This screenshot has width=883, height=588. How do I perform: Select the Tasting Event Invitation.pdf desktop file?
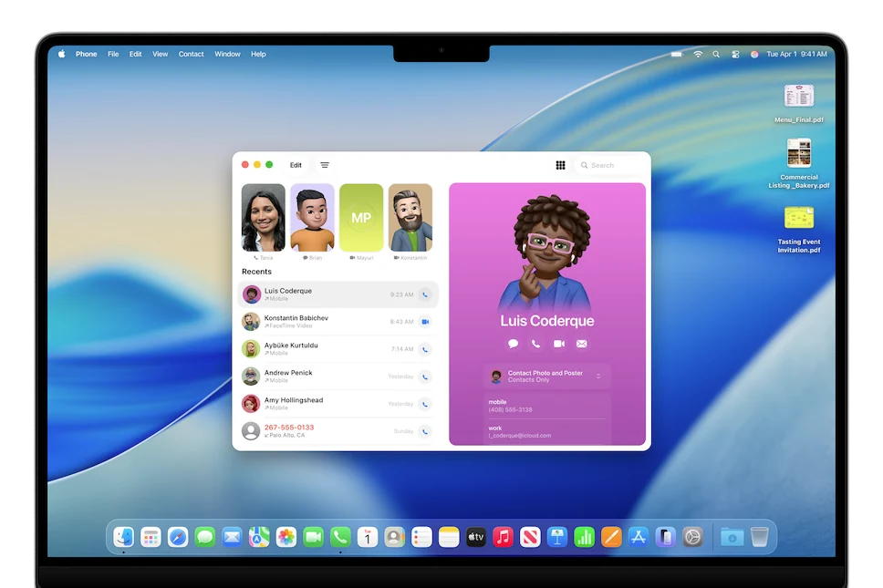(798, 230)
